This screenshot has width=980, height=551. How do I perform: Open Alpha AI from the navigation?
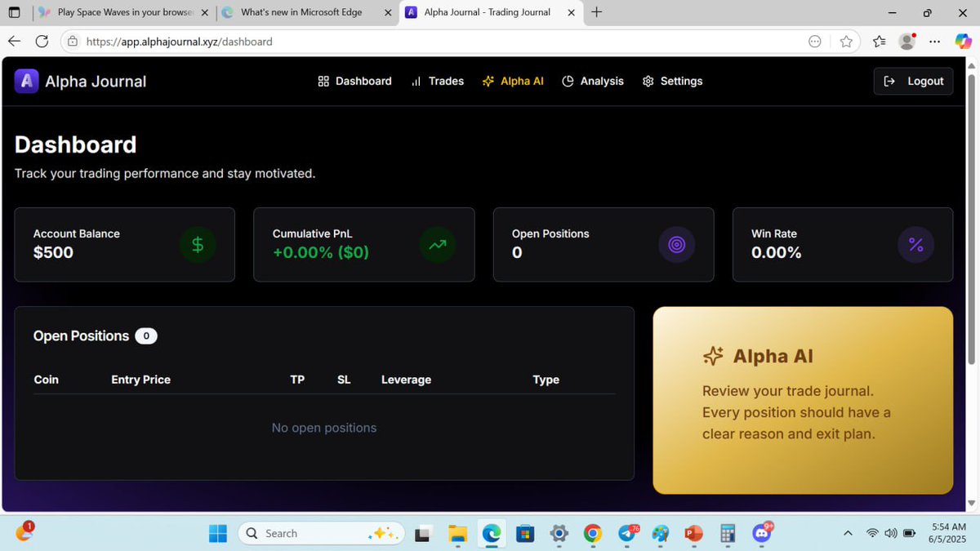(x=513, y=81)
